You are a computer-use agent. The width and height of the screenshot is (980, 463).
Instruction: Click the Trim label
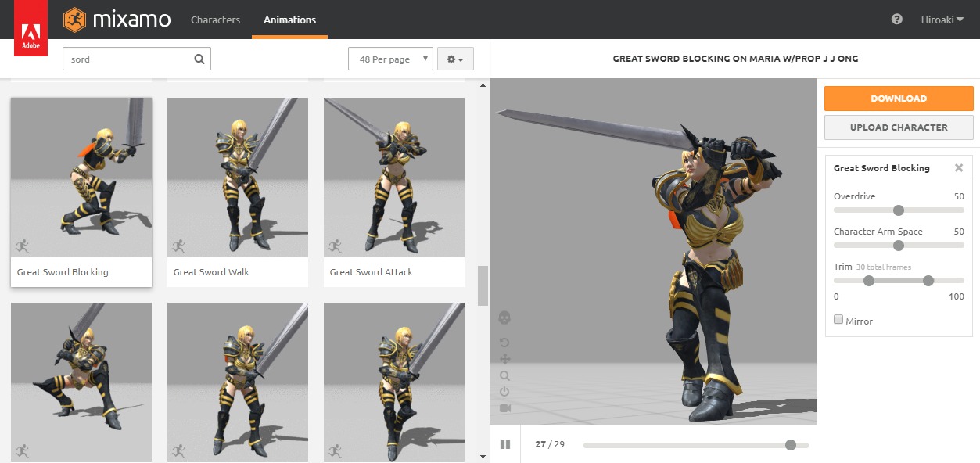point(842,267)
